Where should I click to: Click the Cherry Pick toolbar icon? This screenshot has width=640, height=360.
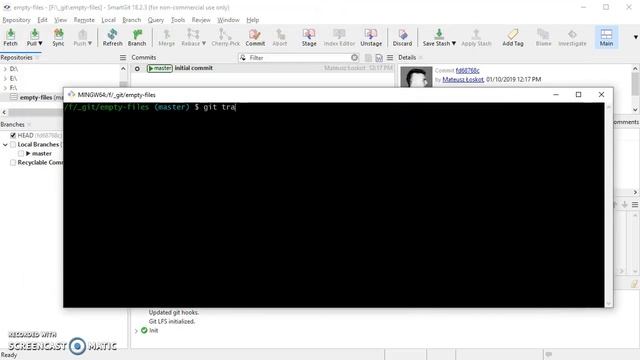pyautogui.click(x=226, y=37)
